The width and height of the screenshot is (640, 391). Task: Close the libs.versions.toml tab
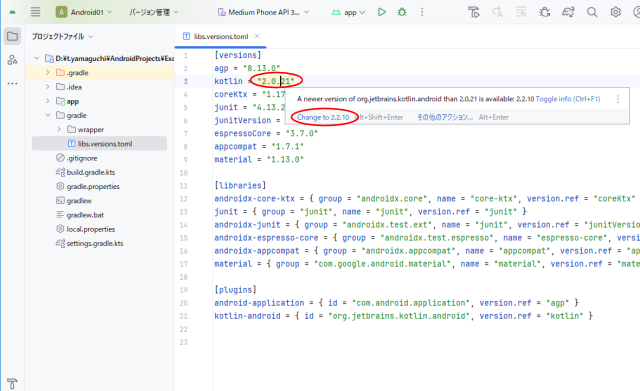257,36
